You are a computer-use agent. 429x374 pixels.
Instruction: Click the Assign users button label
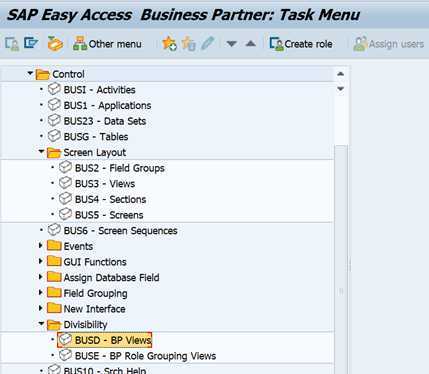coord(396,44)
